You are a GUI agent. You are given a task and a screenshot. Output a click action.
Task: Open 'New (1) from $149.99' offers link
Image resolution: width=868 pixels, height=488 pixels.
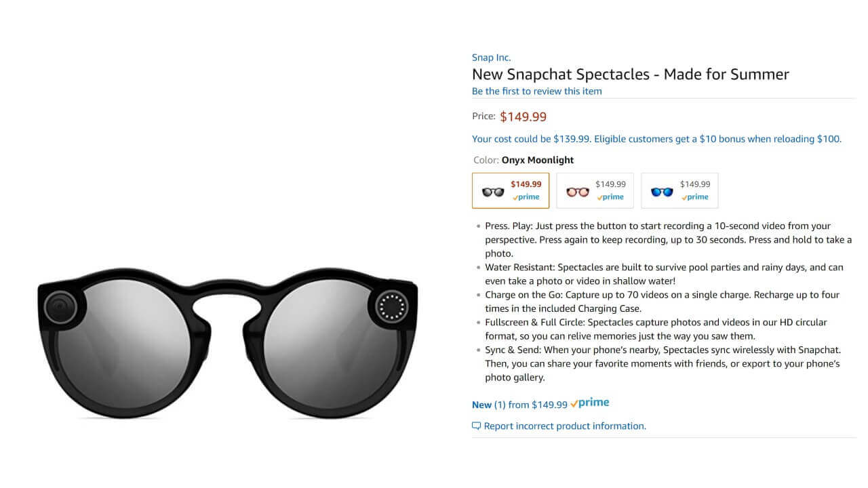(519, 405)
